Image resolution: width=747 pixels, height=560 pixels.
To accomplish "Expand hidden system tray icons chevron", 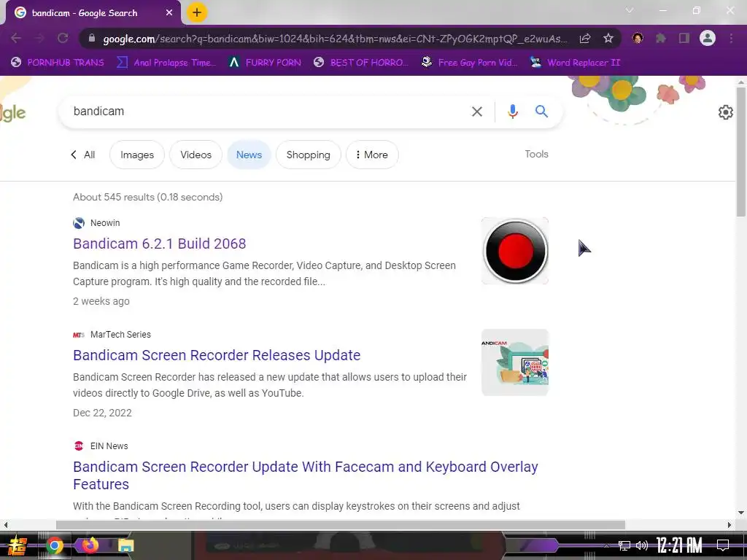I will pos(606,545).
